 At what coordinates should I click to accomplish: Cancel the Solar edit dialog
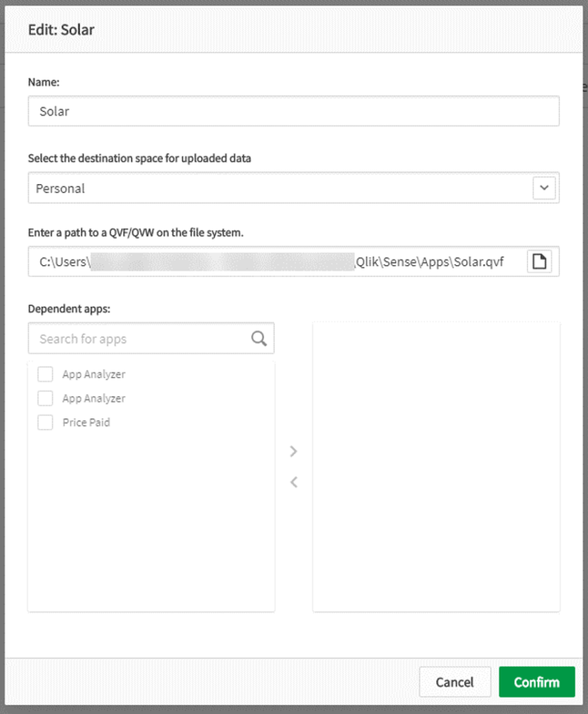pos(455,682)
